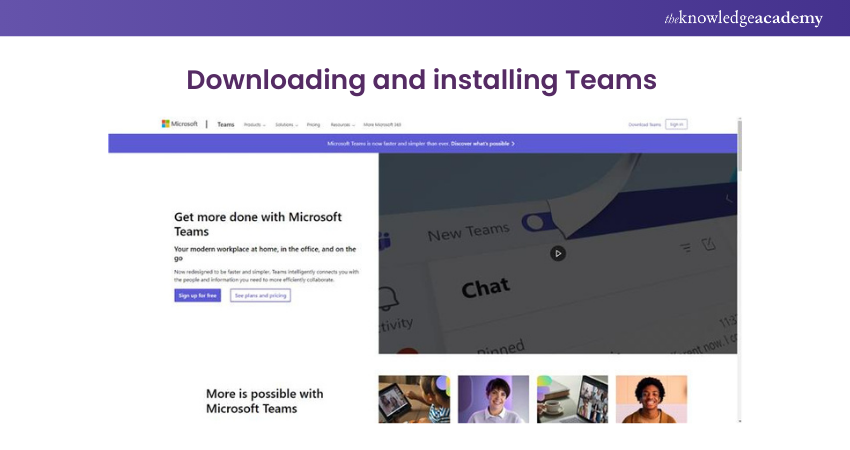Click the new chat compose icon
The height and width of the screenshot is (450, 850).
click(x=709, y=244)
